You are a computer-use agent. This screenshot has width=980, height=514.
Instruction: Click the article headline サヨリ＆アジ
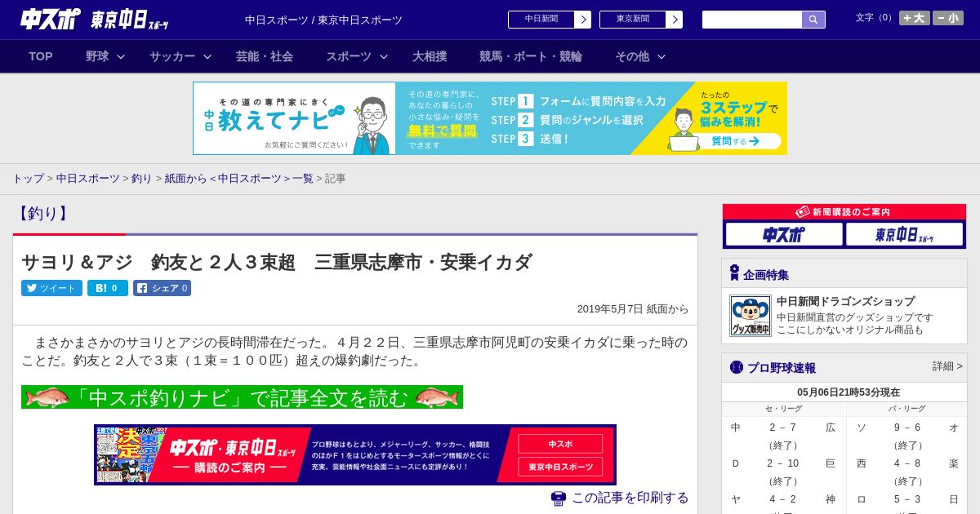point(277,262)
